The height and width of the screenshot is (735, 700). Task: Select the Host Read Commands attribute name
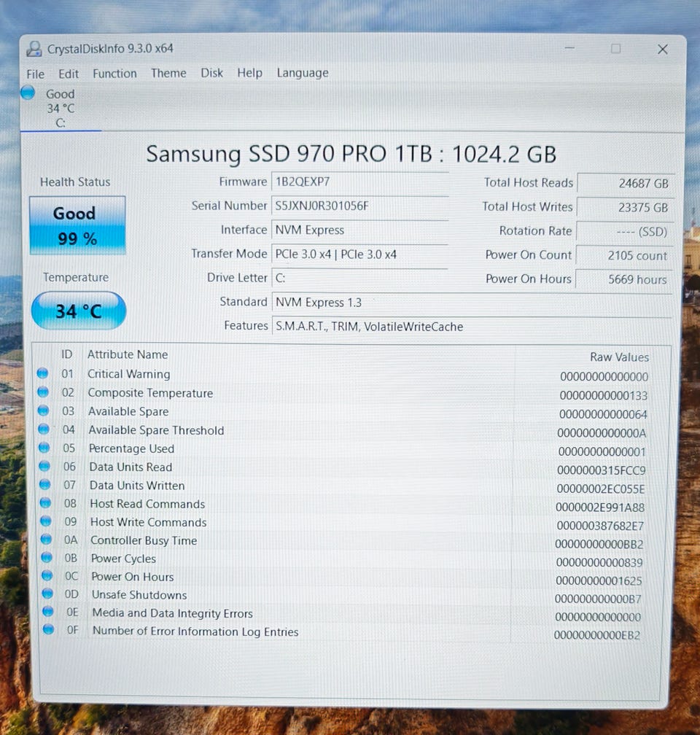148,504
